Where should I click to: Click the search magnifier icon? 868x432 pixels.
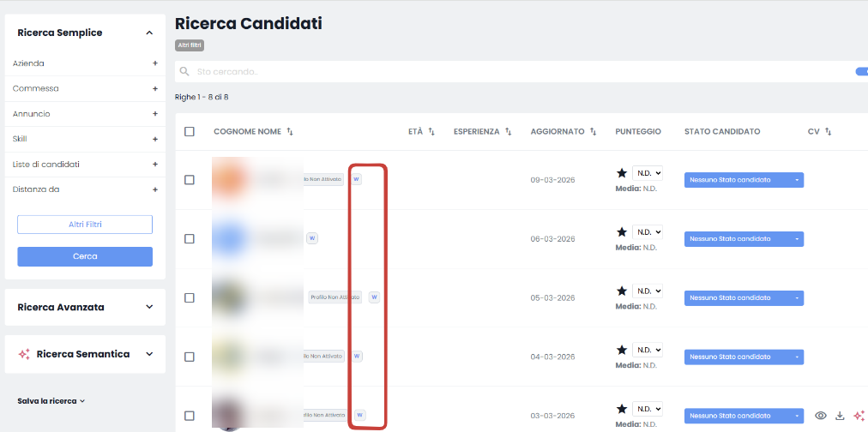coord(184,71)
